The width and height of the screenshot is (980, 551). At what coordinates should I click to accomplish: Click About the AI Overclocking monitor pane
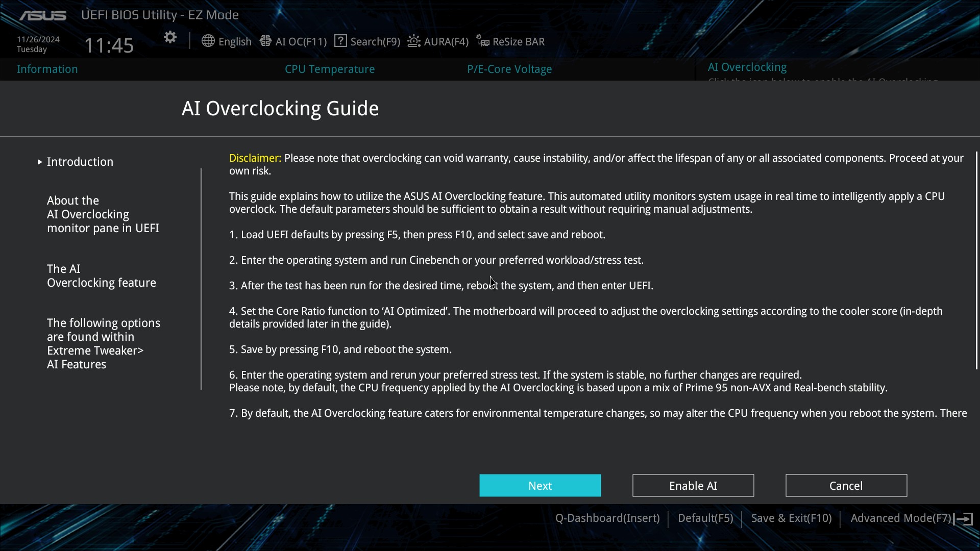[102, 214]
